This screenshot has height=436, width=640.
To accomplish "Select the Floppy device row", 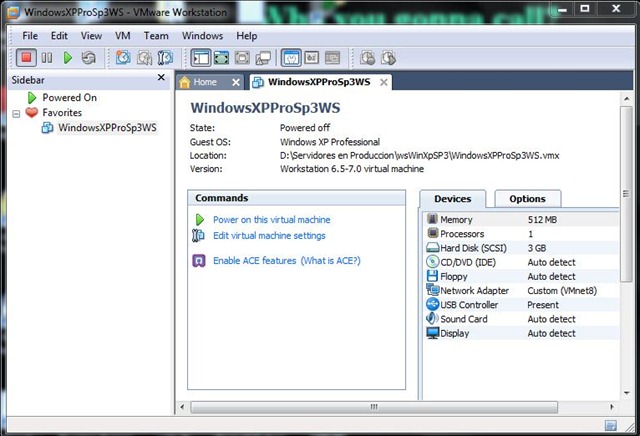I will [521, 276].
